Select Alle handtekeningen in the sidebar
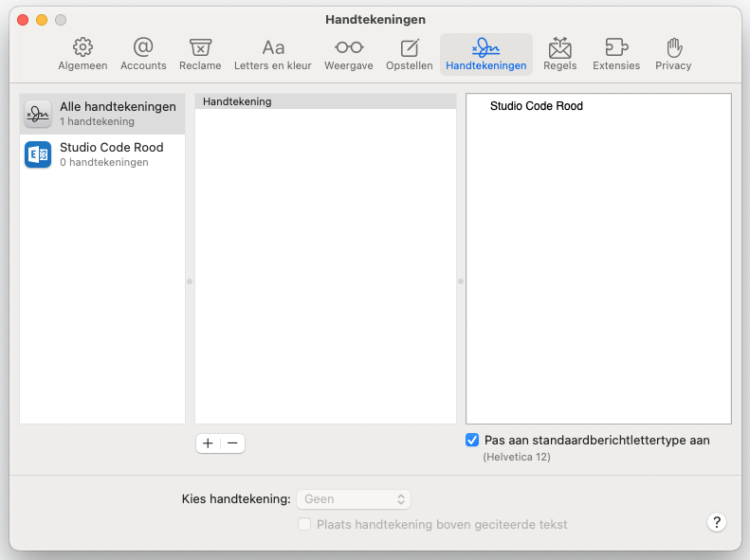 pyautogui.click(x=102, y=114)
